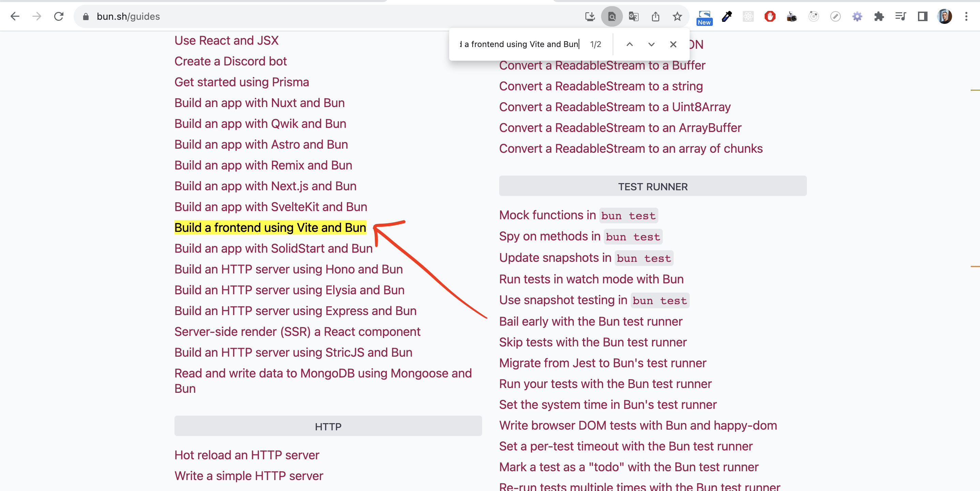Open 'Write a simple HTTP server' guide
Image resolution: width=980 pixels, height=491 pixels.
coord(249,476)
